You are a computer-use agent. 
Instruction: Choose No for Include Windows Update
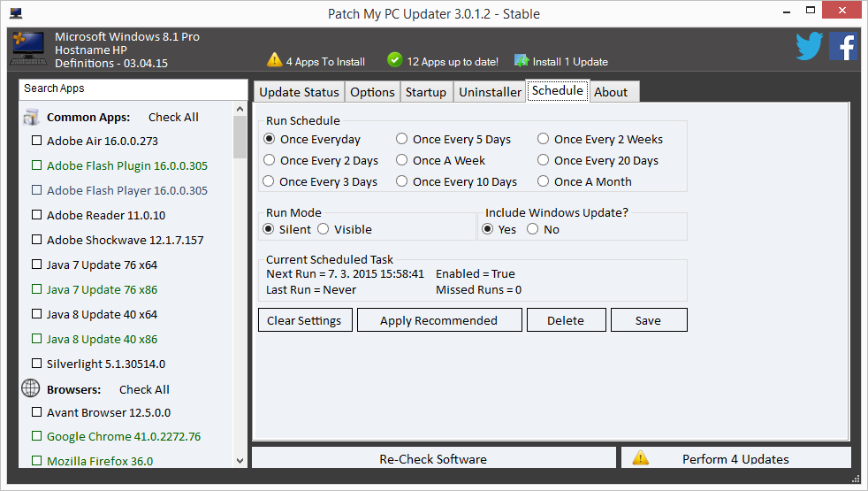[x=532, y=229]
